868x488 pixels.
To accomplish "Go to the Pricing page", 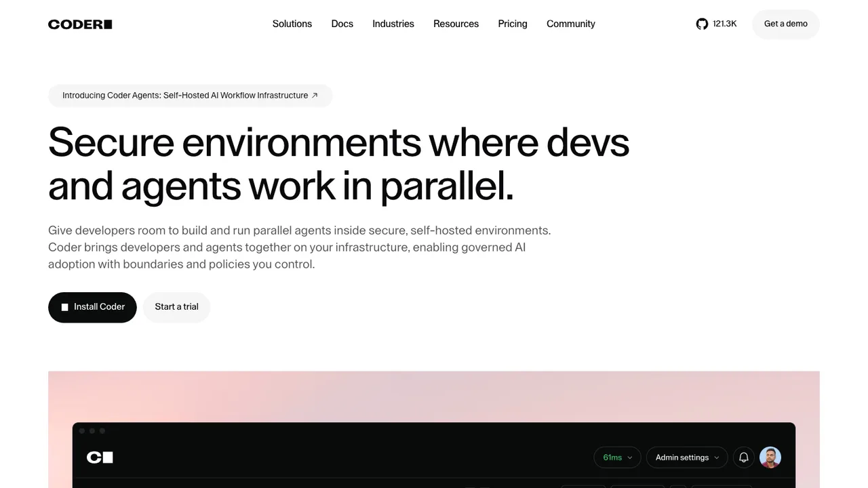I will pyautogui.click(x=513, y=24).
